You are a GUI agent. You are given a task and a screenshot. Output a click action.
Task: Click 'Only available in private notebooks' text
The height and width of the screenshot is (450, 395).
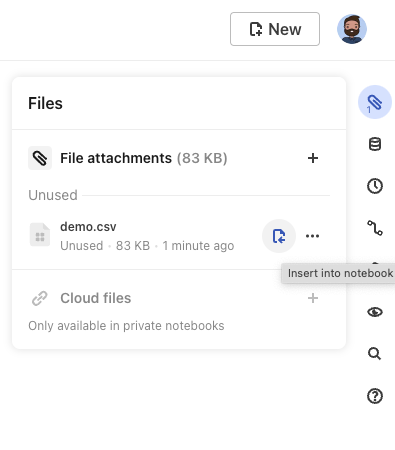[126, 326]
